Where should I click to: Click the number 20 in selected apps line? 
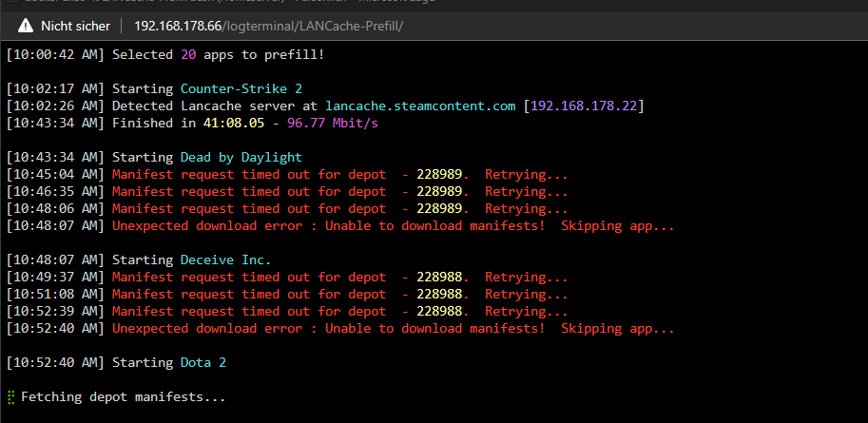coord(188,55)
